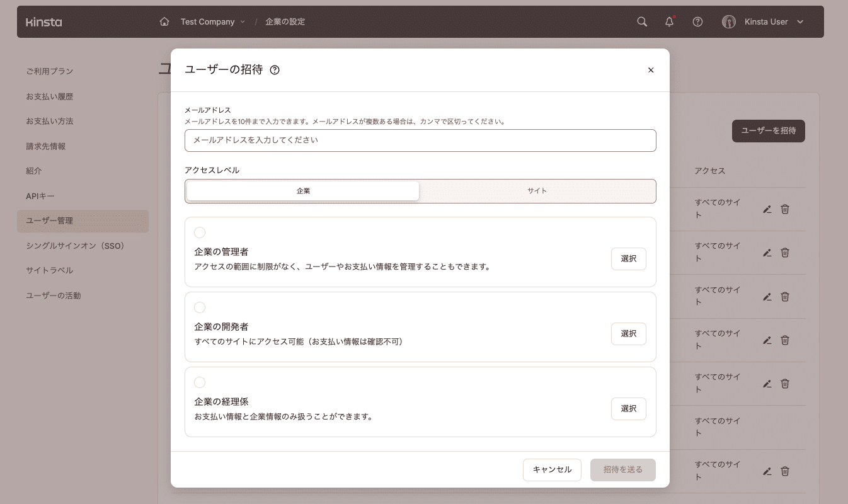This screenshot has height=504, width=848.
Task: Click the Kinsta User avatar
Action: tap(729, 21)
